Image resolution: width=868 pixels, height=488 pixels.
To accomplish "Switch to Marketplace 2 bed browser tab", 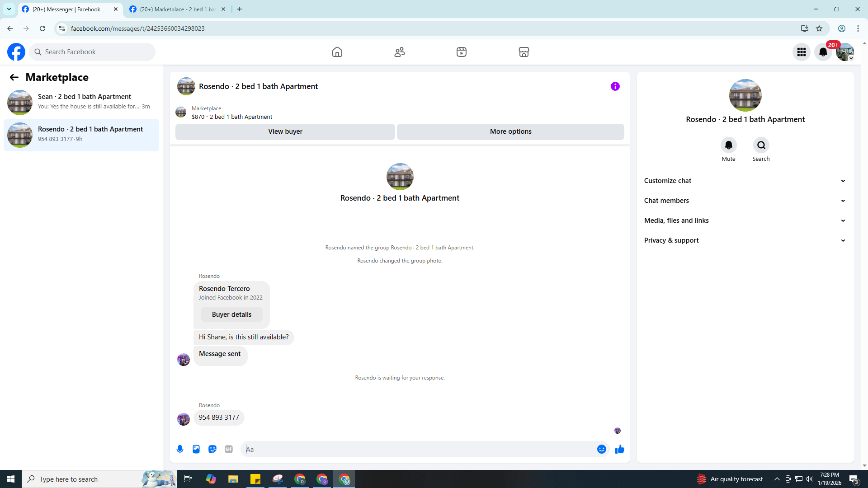I will [x=177, y=9].
